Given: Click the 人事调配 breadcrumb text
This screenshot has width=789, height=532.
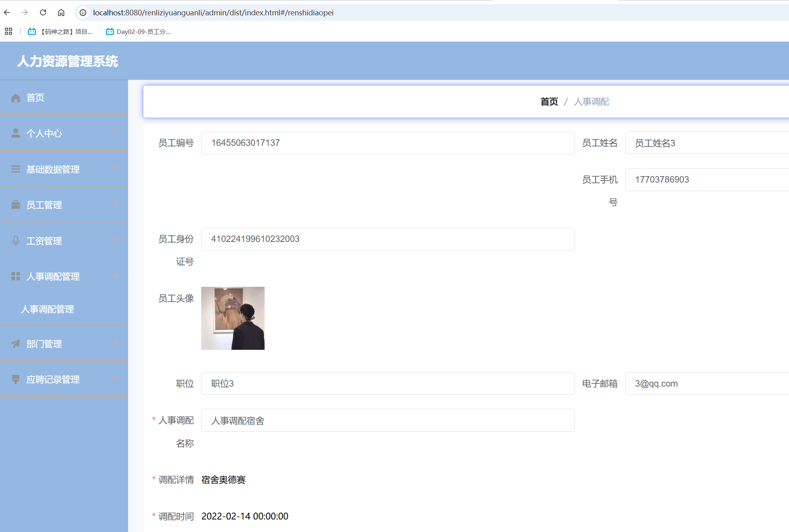Looking at the screenshot, I should click(591, 101).
